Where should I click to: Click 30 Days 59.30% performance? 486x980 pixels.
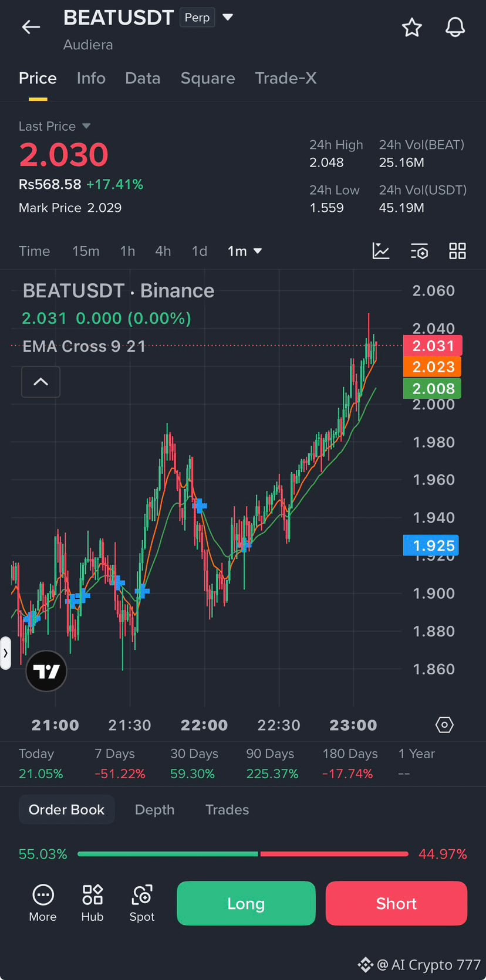pos(194,764)
